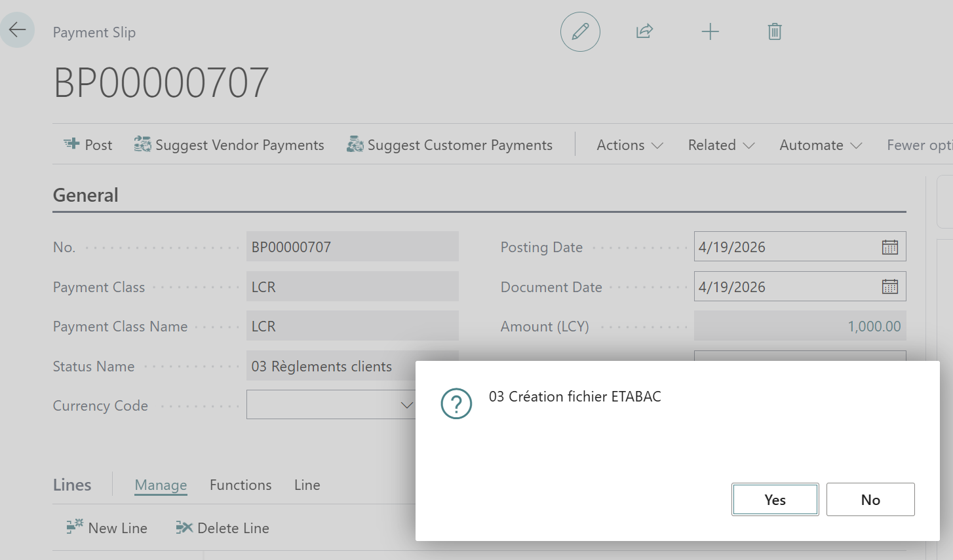Click the New Line action
The height and width of the screenshot is (560, 953).
pos(107,528)
